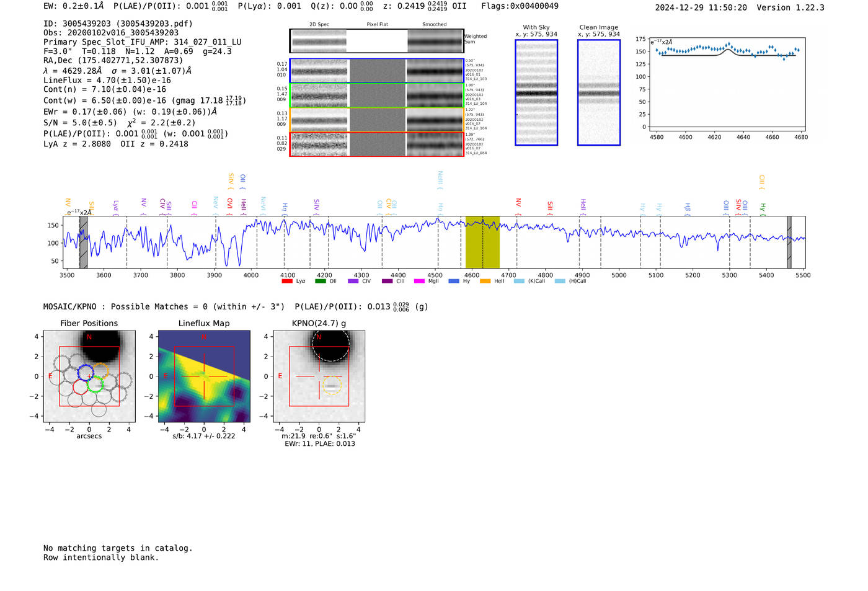Image resolution: width=868 pixels, height=591 pixels.
Task: Click the blue dashed fiber circle
Action: click(x=85, y=372)
